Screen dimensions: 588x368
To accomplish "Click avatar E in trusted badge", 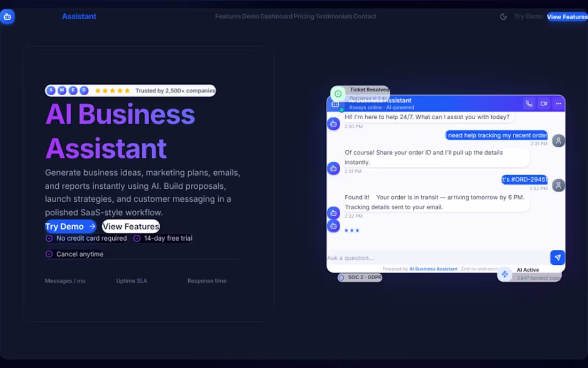I will point(73,90).
